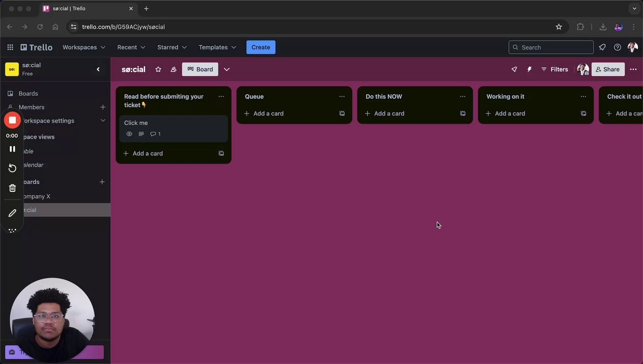
Task: Click the description icon on Click me card
Action: pyautogui.click(x=141, y=134)
